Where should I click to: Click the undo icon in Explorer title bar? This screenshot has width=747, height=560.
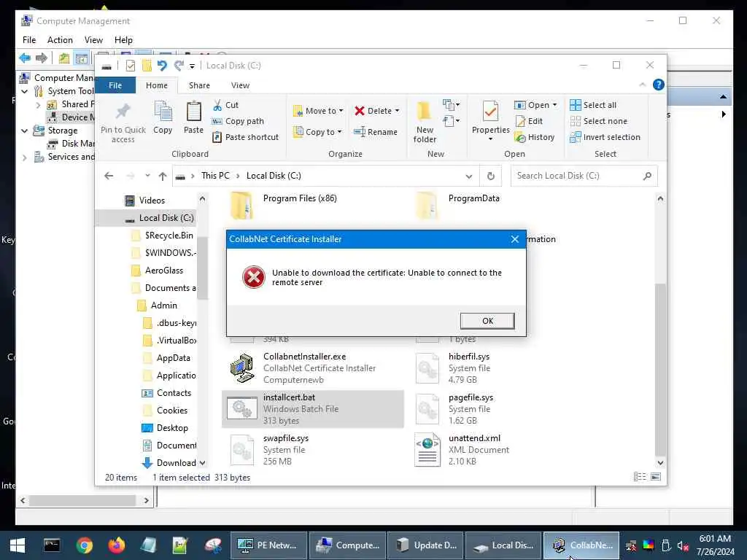coord(162,66)
